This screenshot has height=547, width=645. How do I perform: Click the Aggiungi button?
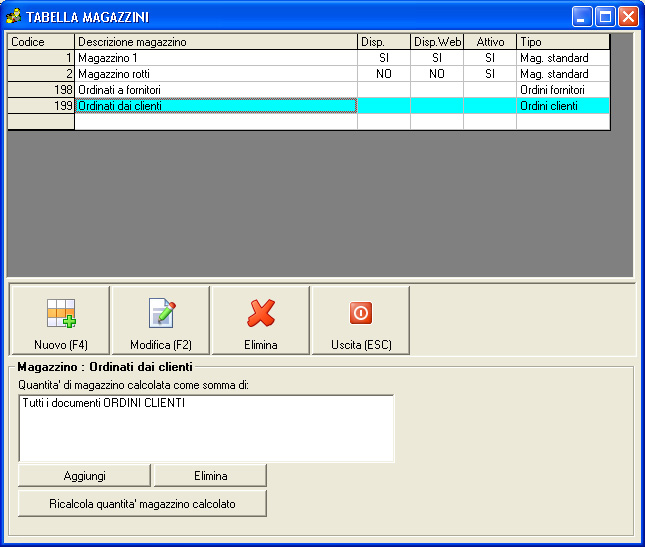point(84,476)
